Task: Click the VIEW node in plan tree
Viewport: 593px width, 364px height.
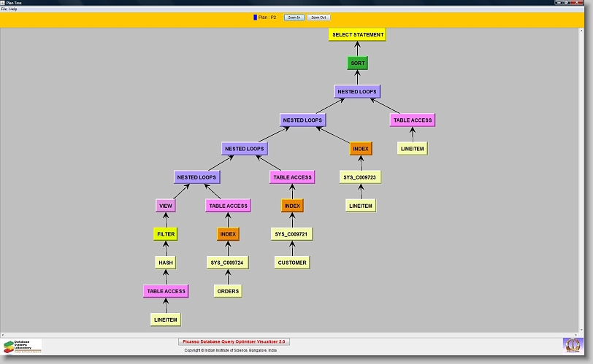Action: pyautogui.click(x=166, y=206)
